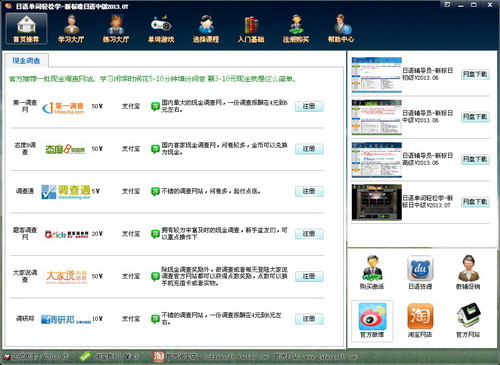Select the 现金调查 tab
The height and width of the screenshot is (365, 500).
26,61
